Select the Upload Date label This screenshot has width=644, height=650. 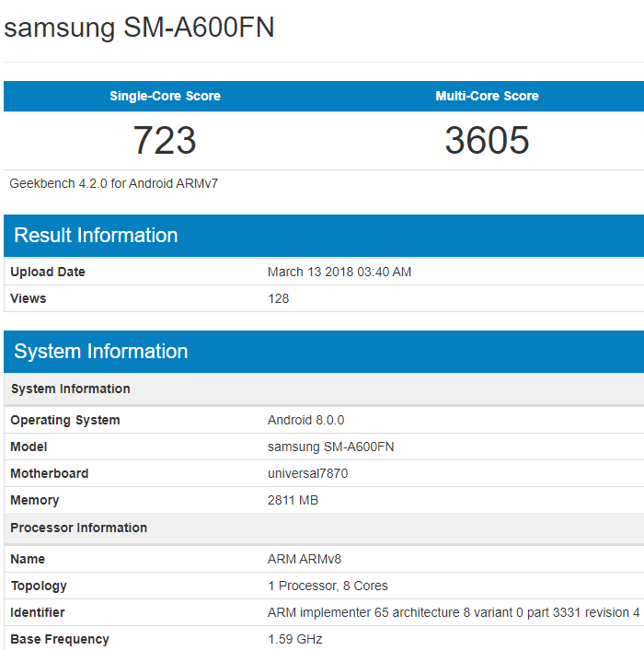click(x=48, y=272)
